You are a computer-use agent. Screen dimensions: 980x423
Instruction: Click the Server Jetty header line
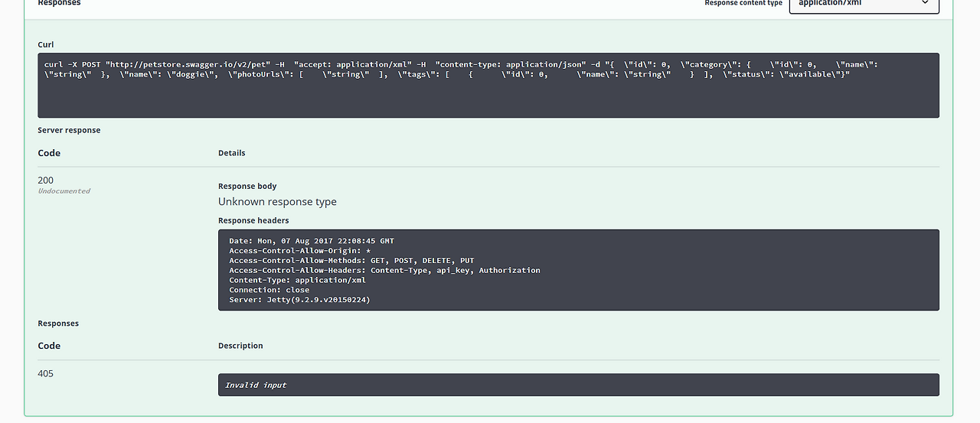click(299, 300)
